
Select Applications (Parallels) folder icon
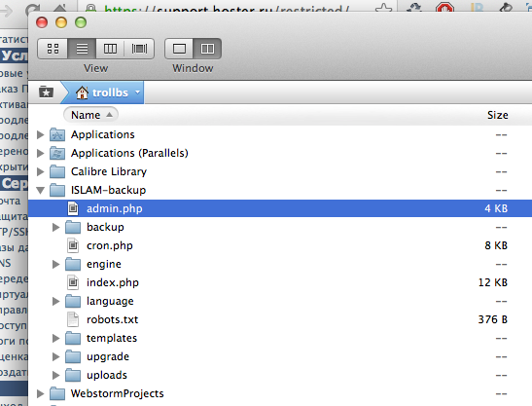click(x=57, y=153)
